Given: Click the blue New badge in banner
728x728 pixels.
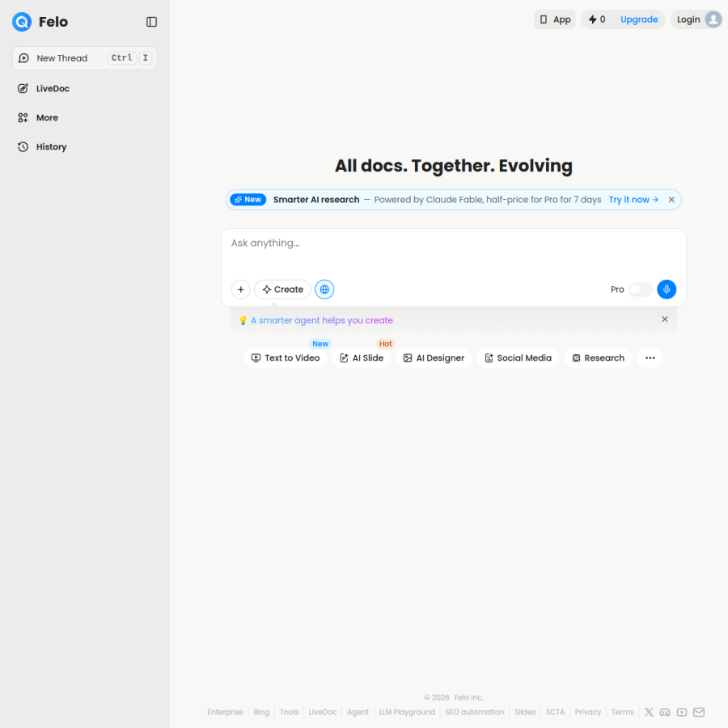Looking at the screenshot, I should [x=248, y=200].
